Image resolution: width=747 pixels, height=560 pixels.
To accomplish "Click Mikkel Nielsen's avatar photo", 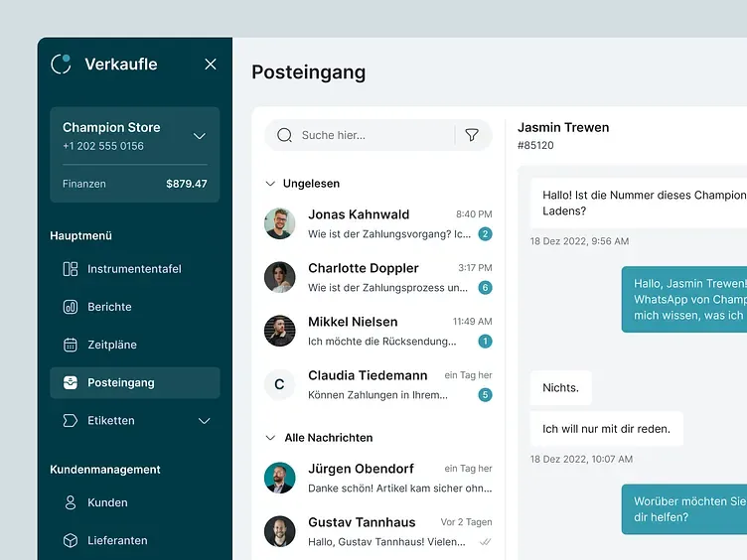I will pos(280,331).
